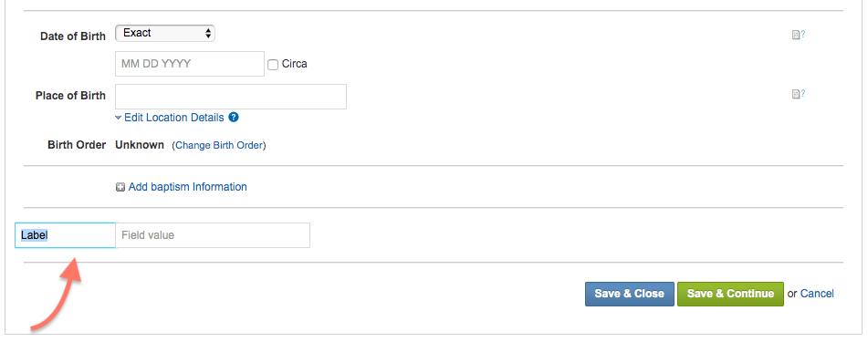Select the highlighted Label field
This screenshot has height=342, width=868.
click(66, 235)
